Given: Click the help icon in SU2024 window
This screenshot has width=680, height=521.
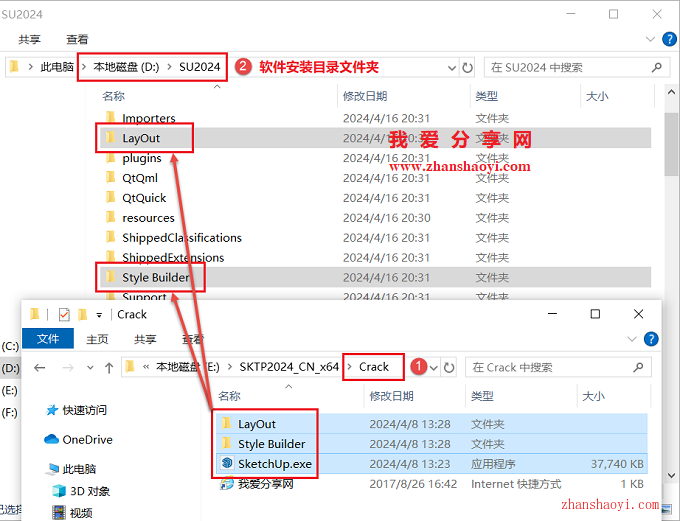Looking at the screenshot, I should coord(669,39).
